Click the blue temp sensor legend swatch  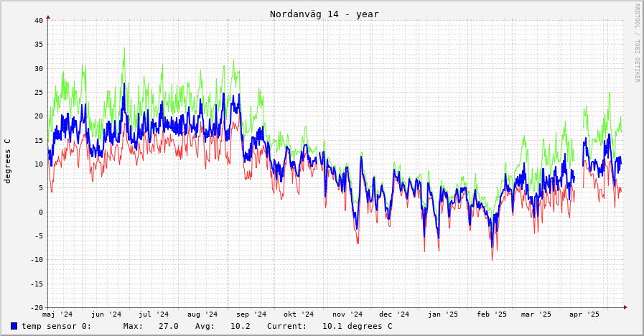(x=14, y=326)
